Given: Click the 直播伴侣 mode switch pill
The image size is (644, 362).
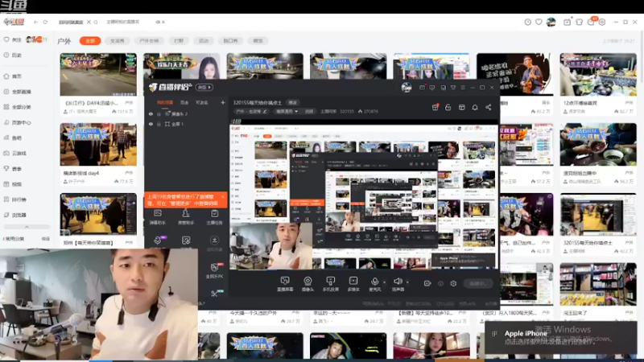Looking at the screenshot, I should [x=204, y=88].
